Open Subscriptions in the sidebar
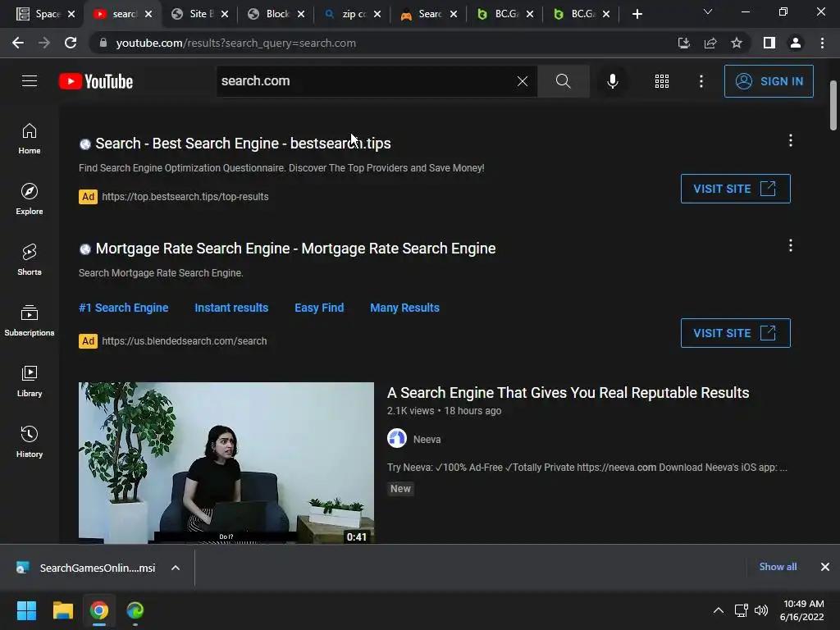Image resolution: width=840 pixels, height=630 pixels. [30, 321]
